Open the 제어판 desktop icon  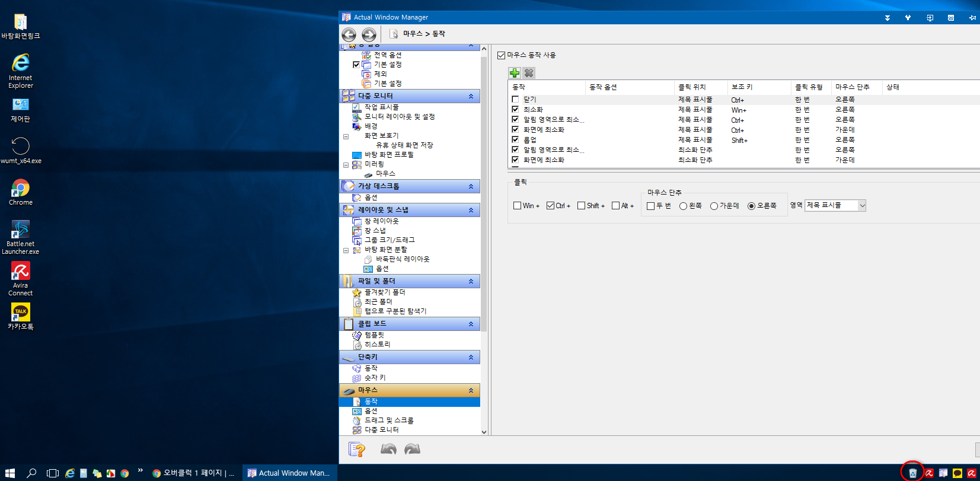pos(21,110)
